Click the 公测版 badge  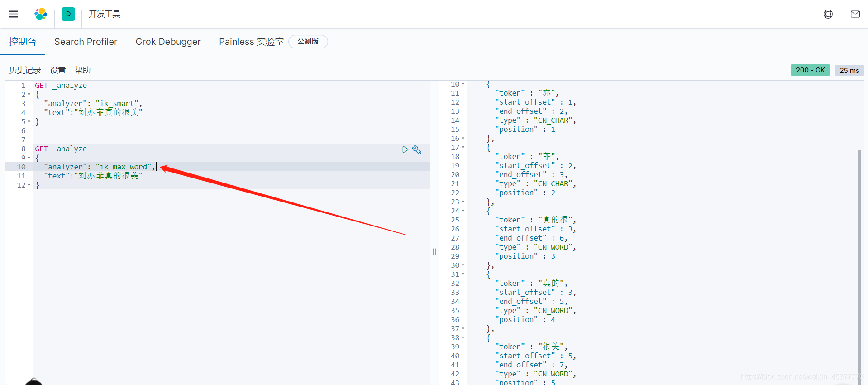(308, 42)
